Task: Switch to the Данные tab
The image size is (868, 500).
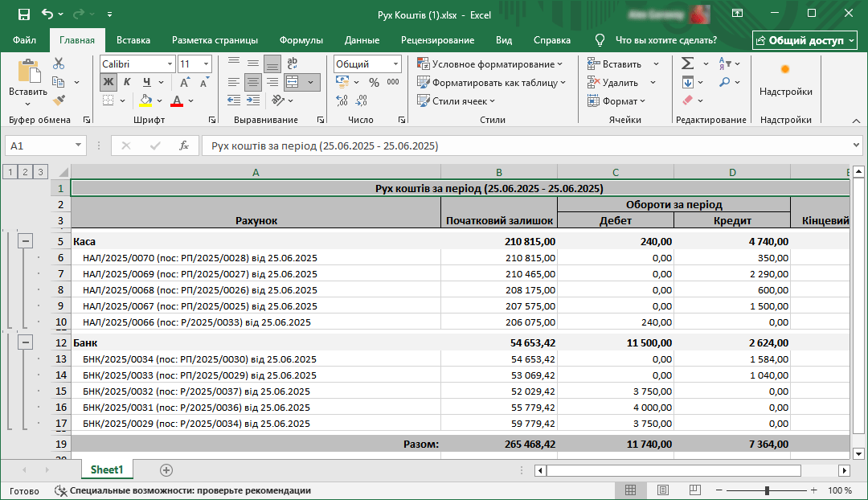Action: coord(362,40)
